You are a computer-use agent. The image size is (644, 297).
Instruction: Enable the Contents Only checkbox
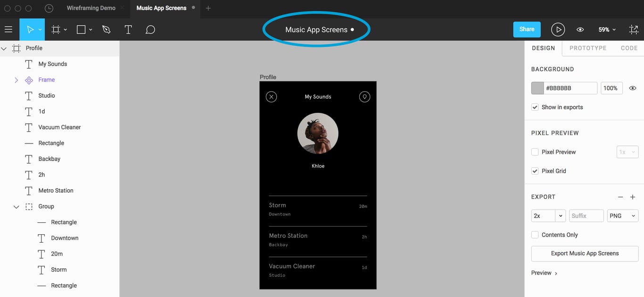click(x=535, y=235)
